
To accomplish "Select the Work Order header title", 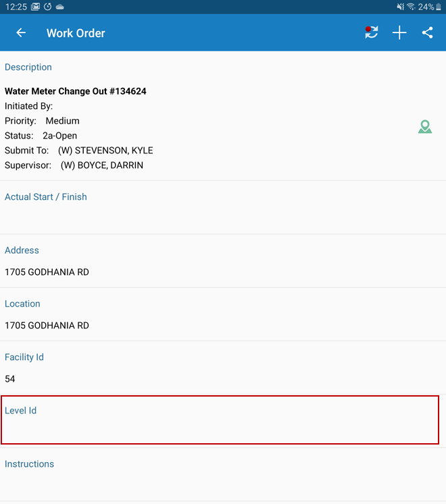I will coord(76,33).
